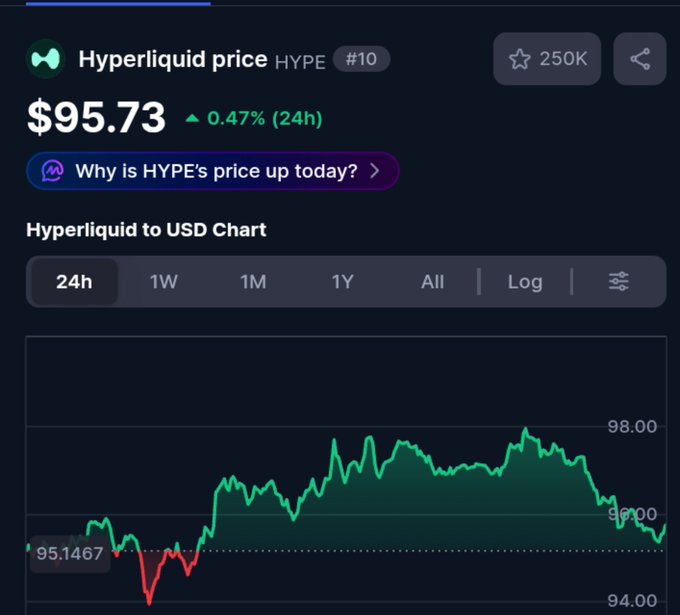
Task: Click the 250K watchlist count
Action: click(x=563, y=59)
